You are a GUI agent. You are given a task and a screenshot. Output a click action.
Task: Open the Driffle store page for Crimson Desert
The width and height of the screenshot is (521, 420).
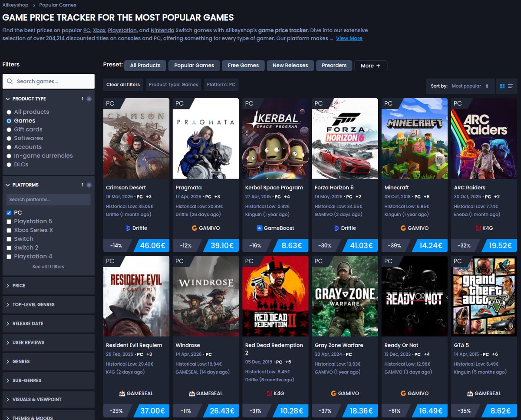coord(136,227)
